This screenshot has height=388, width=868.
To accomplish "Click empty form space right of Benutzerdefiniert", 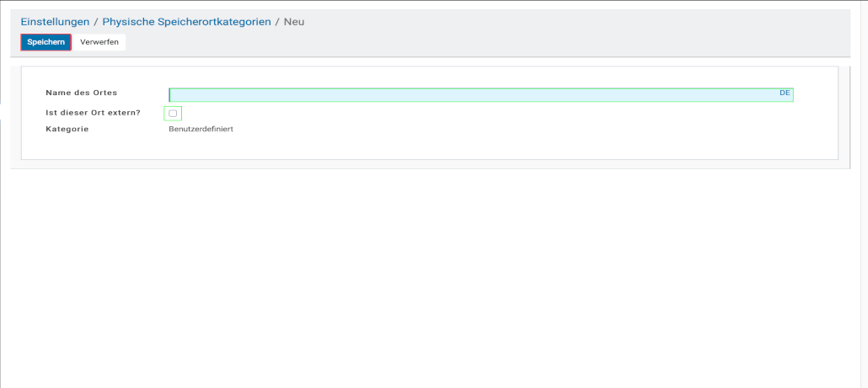I will [506, 129].
